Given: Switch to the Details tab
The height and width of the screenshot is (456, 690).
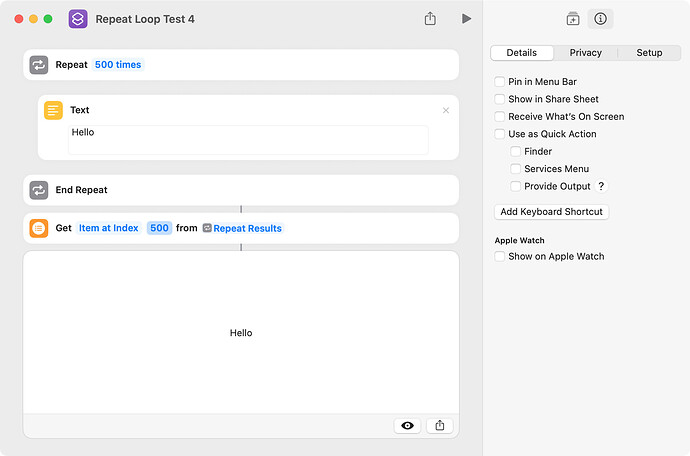Looking at the screenshot, I should coord(521,53).
